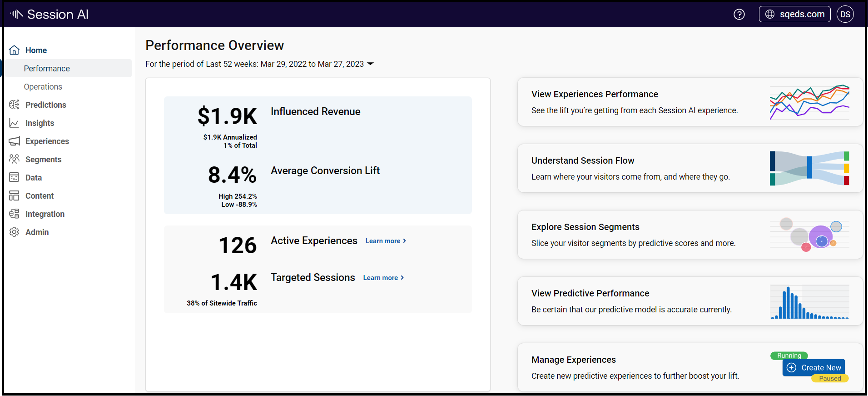The width and height of the screenshot is (868, 396).
Task: Click the Session Segments bubble chart thumbnail
Action: coord(809,235)
